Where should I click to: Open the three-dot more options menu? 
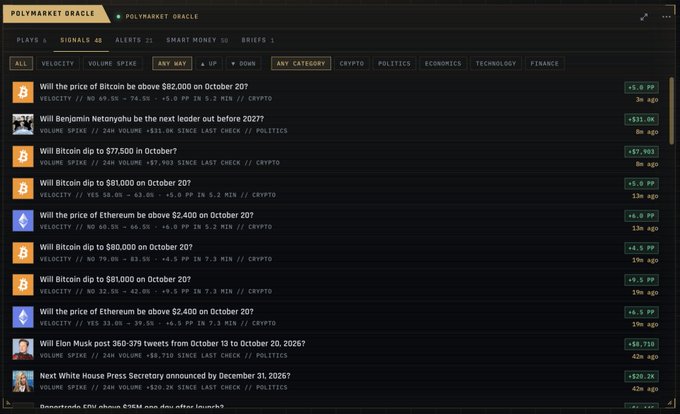[x=666, y=17]
